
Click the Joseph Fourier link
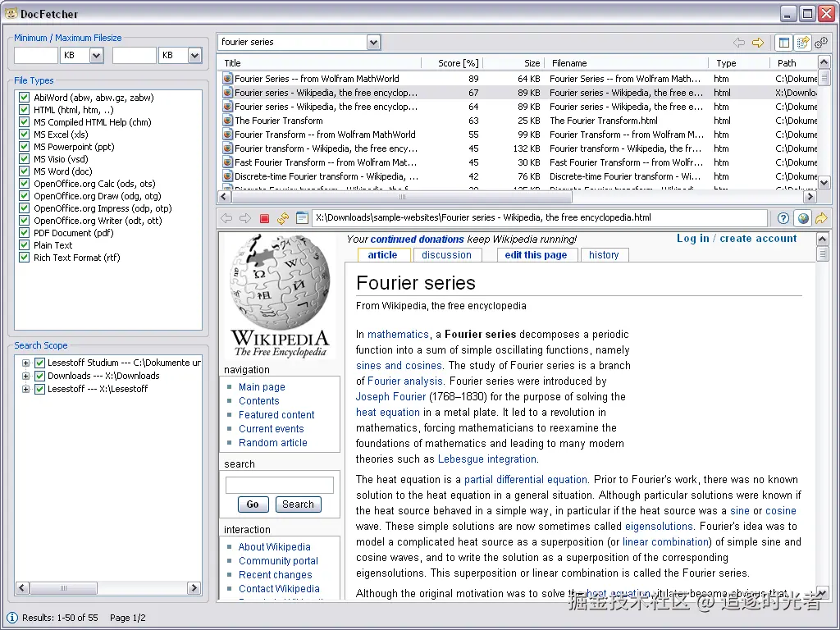pyautogui.click(x=390, y=397)
